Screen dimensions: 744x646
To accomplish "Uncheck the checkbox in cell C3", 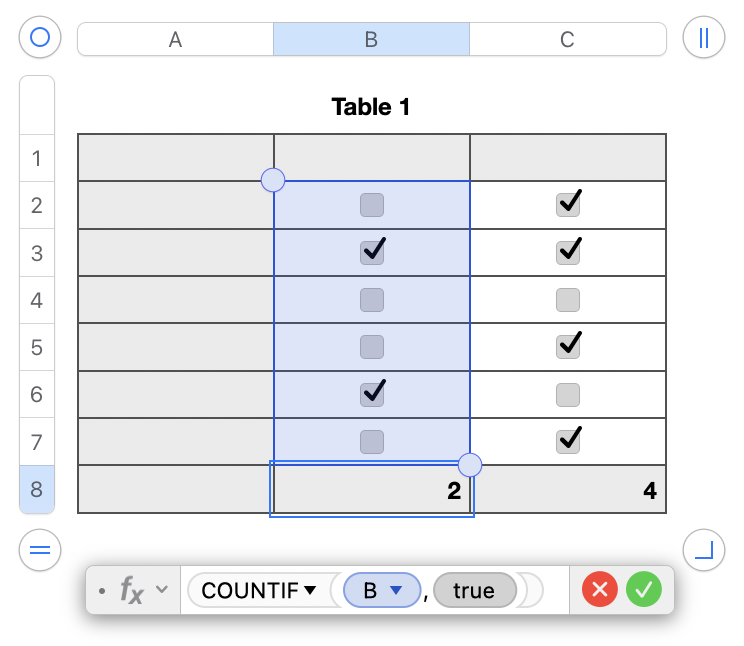I will coord(568,252).
